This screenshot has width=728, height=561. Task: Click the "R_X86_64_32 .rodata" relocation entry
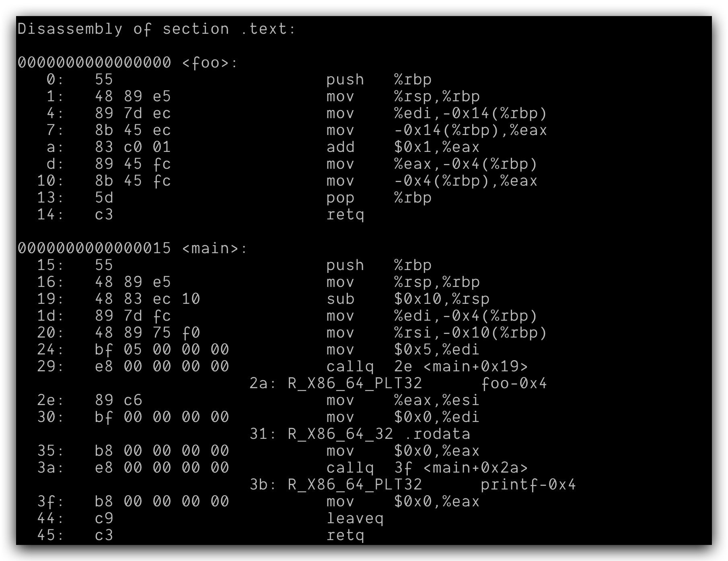(x=378, y=434)
